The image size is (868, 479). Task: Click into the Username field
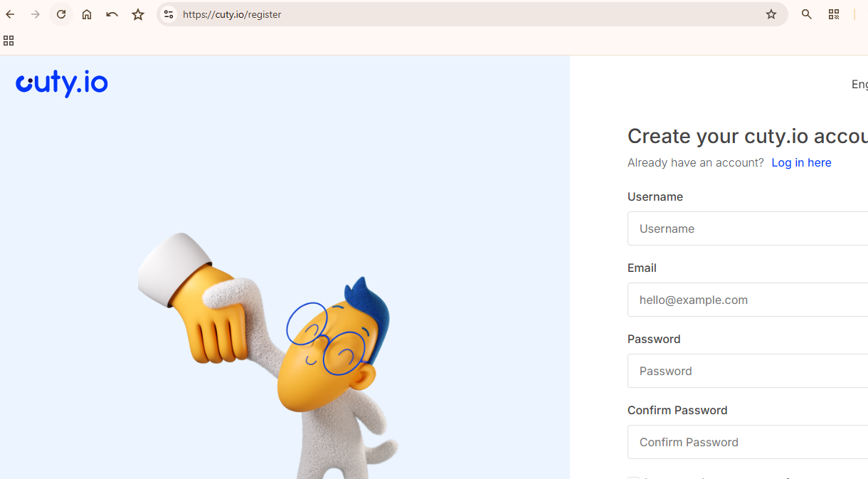(748, 228)
